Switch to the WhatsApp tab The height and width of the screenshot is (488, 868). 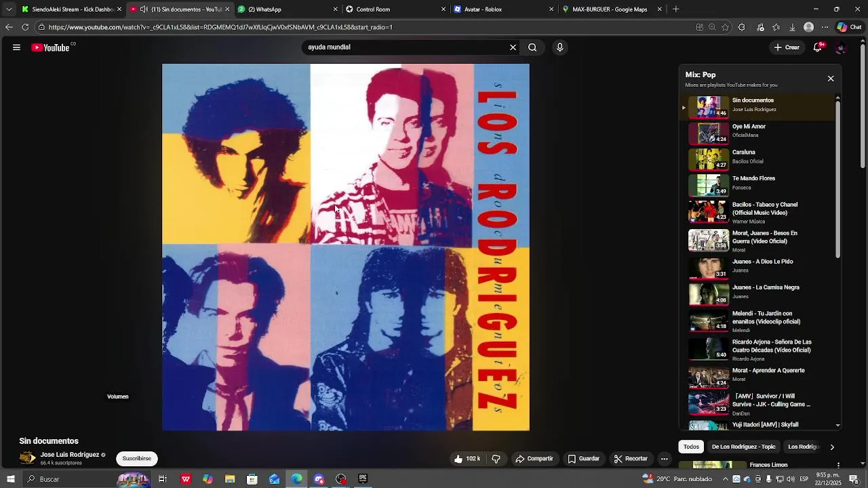tap(288, 9)
